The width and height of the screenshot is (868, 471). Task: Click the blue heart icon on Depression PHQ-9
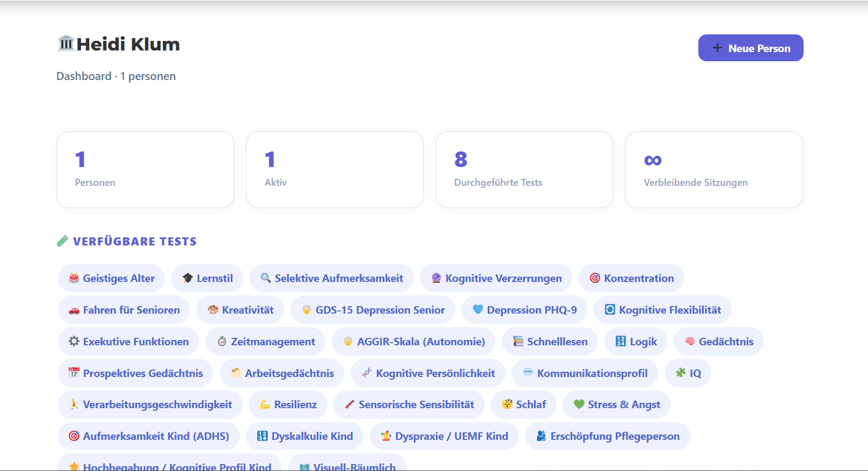[x=478, y=310]
